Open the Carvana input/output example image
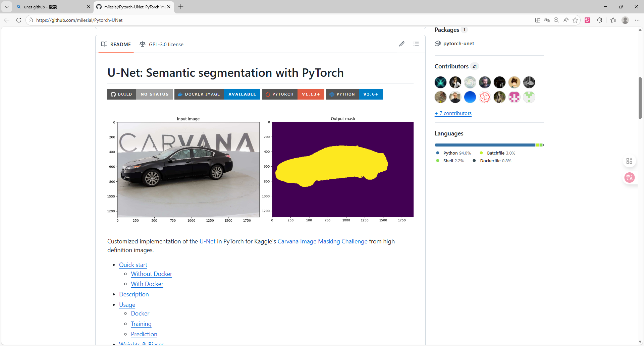This screenshot has height=346, width=644. (x=260, y=169)
